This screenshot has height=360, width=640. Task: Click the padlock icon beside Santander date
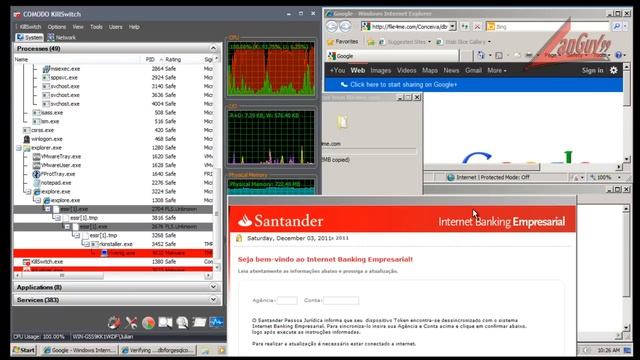click(x=239, y=238)
